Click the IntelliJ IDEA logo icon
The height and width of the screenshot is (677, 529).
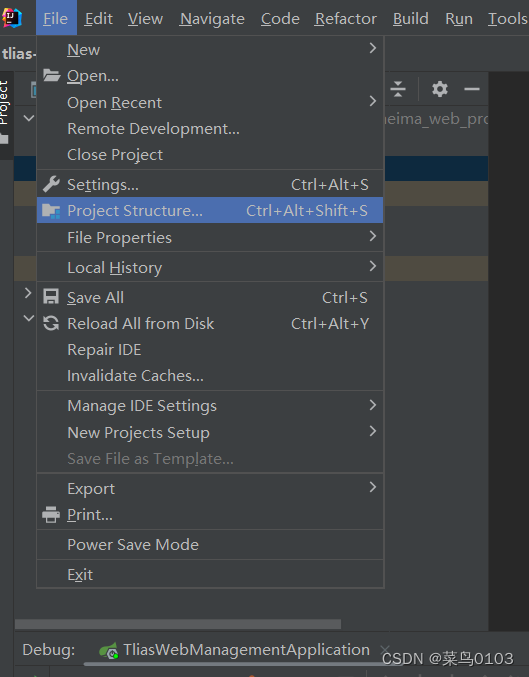[12, 18]
